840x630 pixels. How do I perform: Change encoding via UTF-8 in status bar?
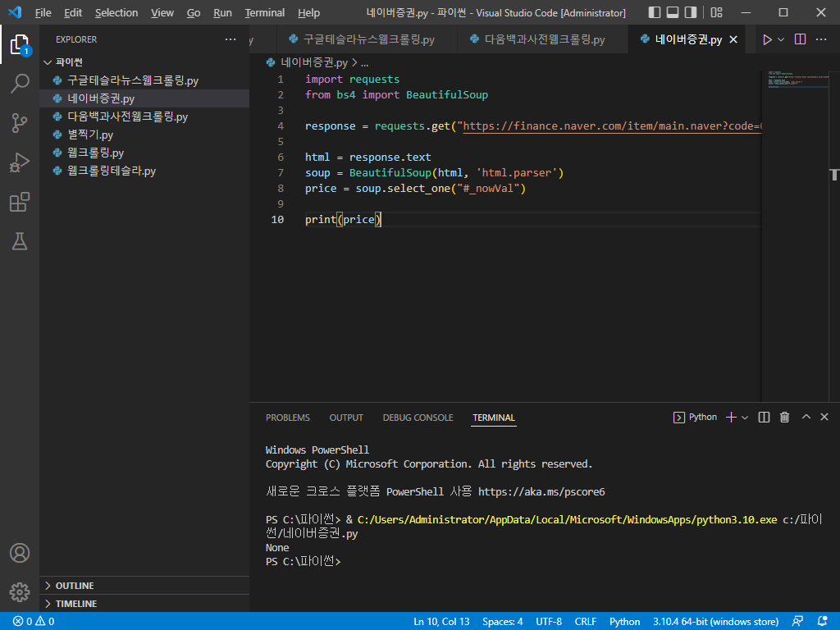point(549,622)
